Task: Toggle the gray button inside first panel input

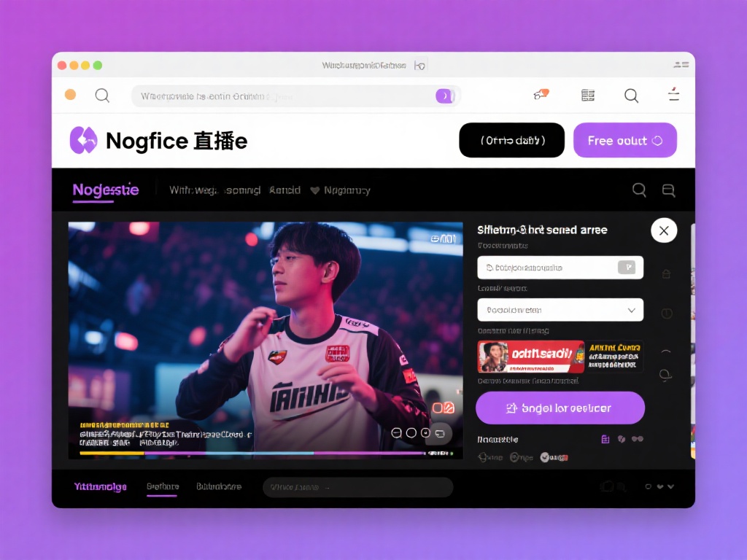Action: [x=626, y=268]
